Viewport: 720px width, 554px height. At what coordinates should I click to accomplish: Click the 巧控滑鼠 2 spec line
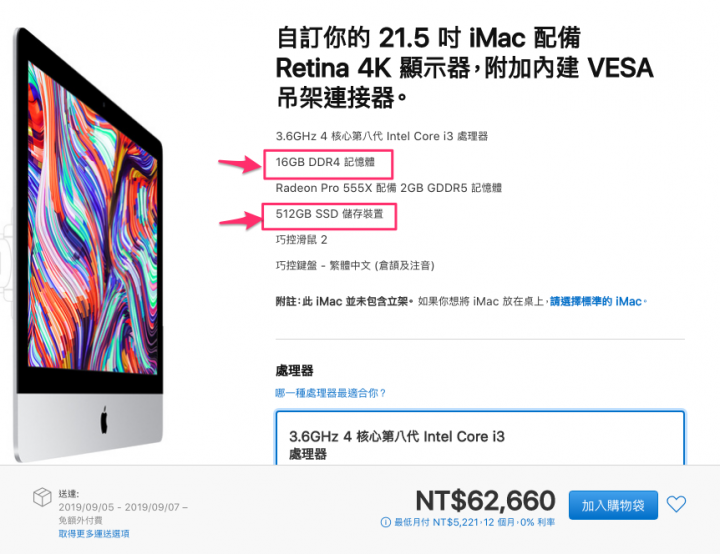301,240
